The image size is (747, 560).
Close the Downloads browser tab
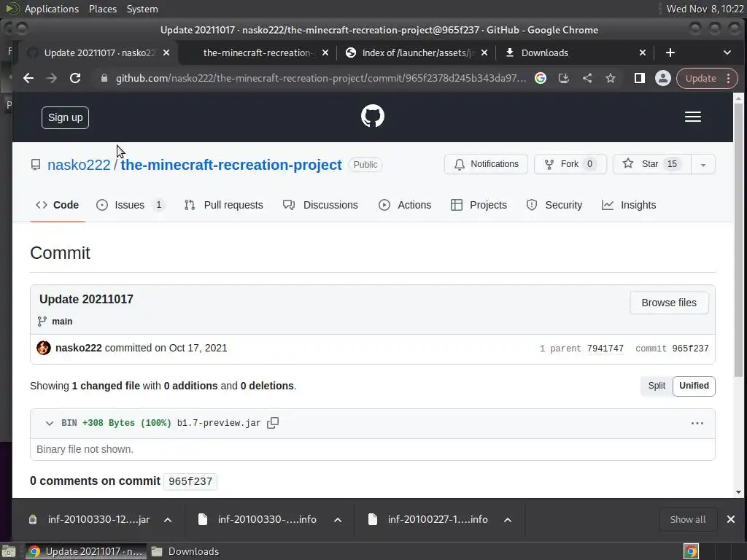click(x=643, y=52)
